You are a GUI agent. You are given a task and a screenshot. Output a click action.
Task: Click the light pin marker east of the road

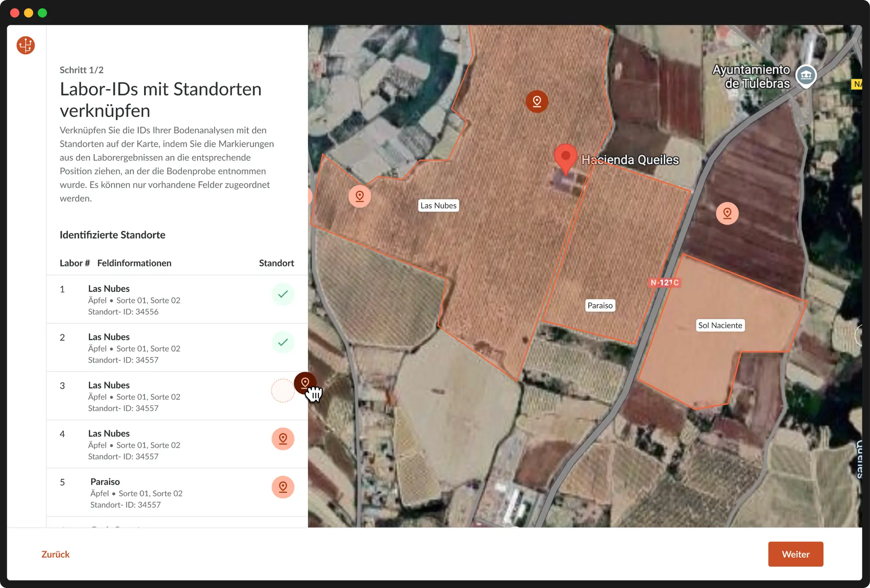pyautogui.click(x=727, y=213)
